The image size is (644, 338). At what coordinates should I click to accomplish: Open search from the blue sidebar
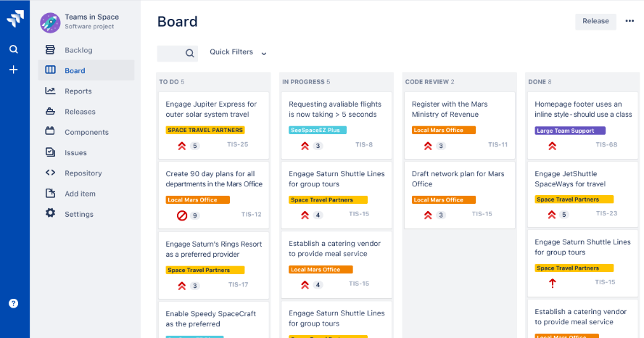tap(14, 49)
